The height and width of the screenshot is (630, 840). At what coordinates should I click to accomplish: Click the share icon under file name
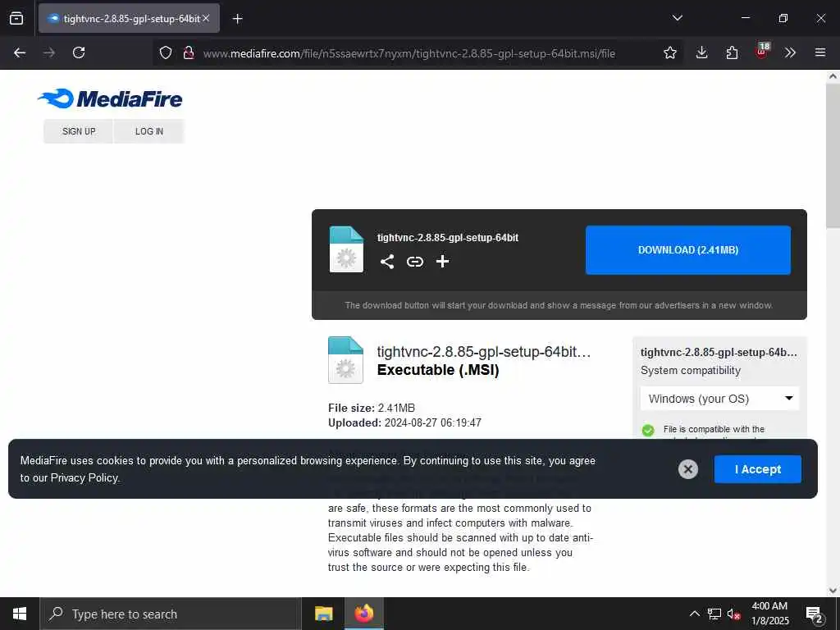pyautogui.click(x=387, y=262)
